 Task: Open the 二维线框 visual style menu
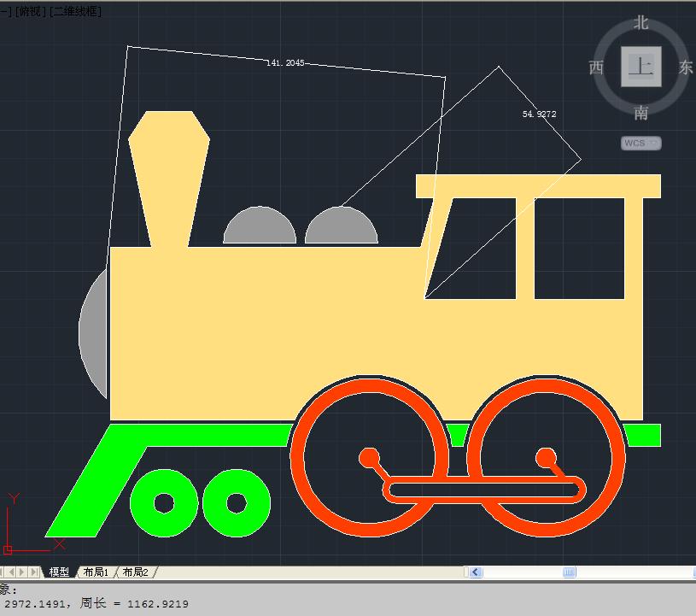tap(76, 11)
